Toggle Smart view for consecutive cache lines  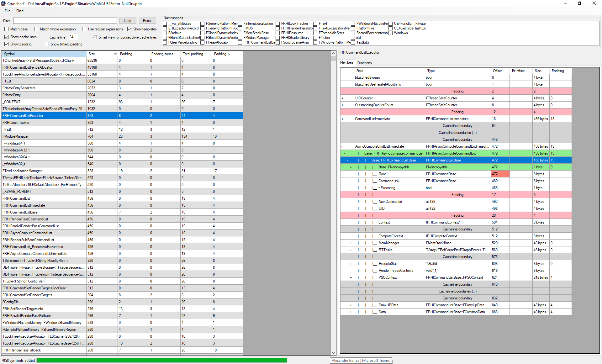tap(95, 37)
